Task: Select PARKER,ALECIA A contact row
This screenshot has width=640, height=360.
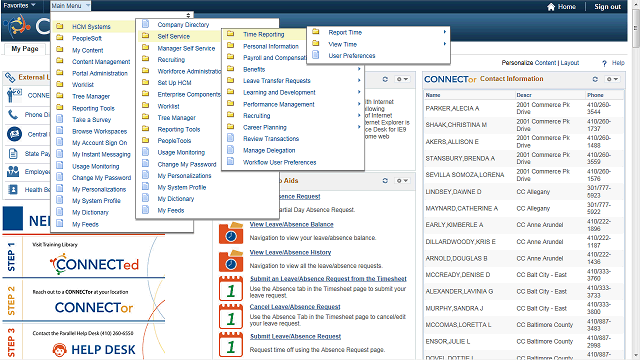Action: [524, 108]
